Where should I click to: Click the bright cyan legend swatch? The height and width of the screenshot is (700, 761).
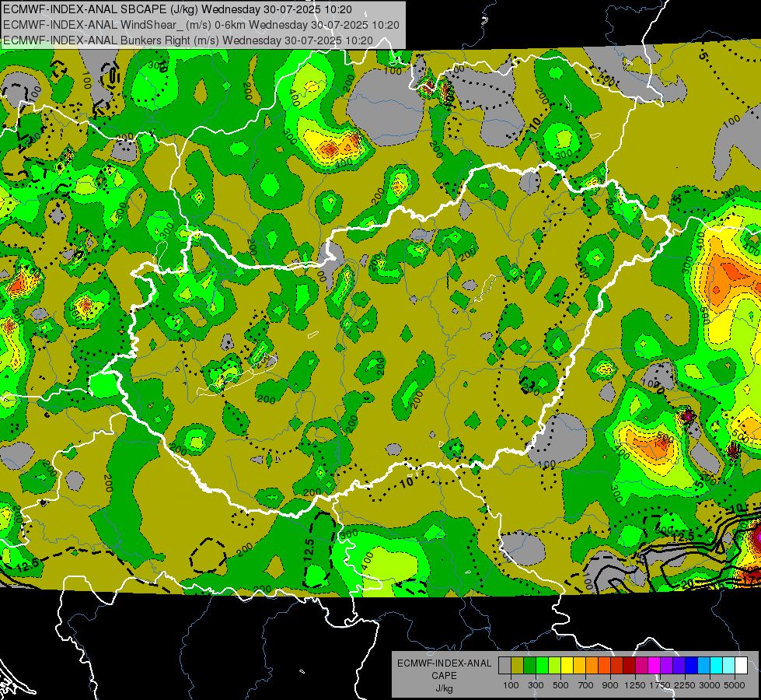pyautogui.click(x=717, y=665)
